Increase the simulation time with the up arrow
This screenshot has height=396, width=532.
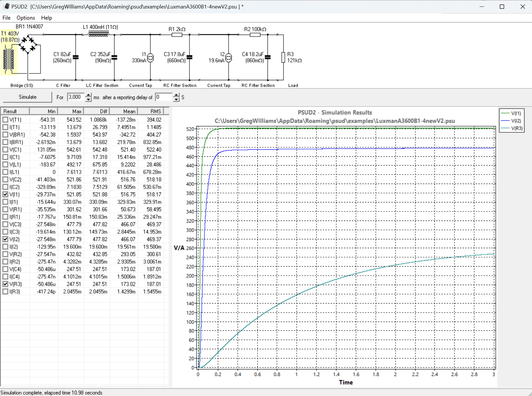88,95
